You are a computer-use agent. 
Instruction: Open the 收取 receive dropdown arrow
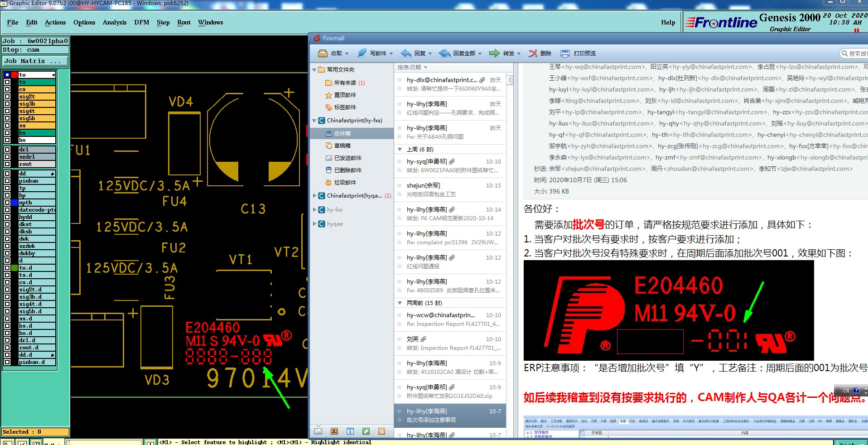347,54
